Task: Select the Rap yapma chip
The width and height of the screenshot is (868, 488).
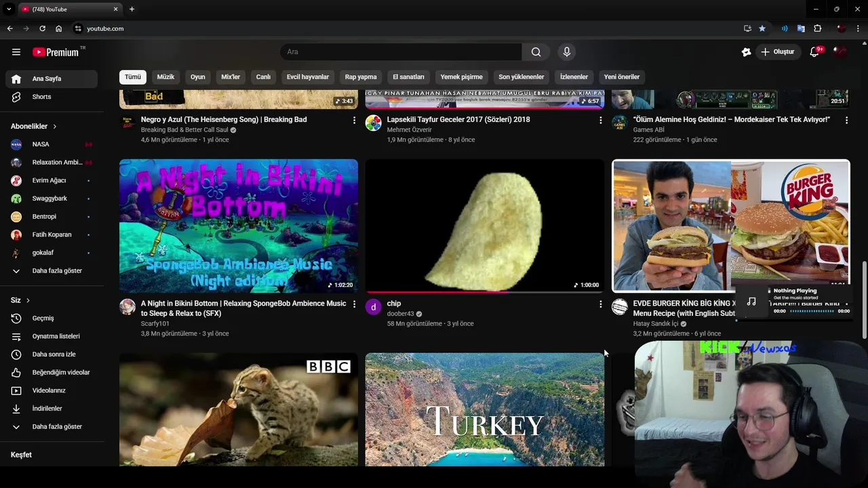Action: click(361, 77)
